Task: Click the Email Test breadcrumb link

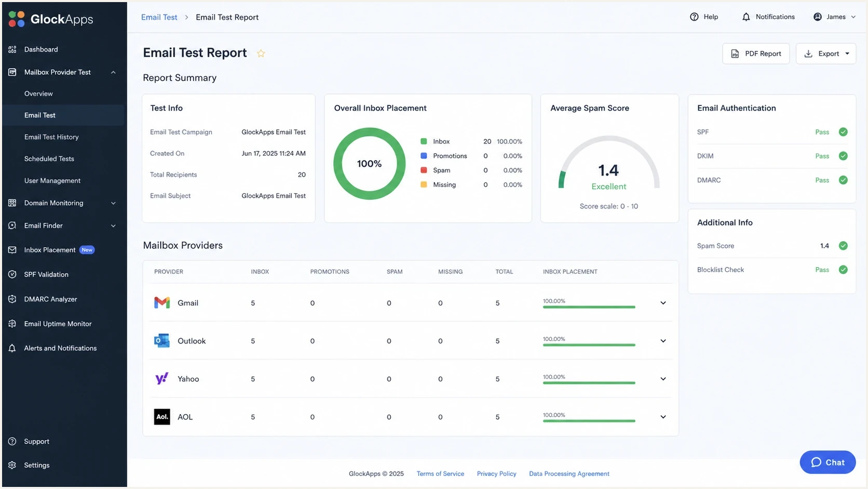Action: click(x=159, y=17)
